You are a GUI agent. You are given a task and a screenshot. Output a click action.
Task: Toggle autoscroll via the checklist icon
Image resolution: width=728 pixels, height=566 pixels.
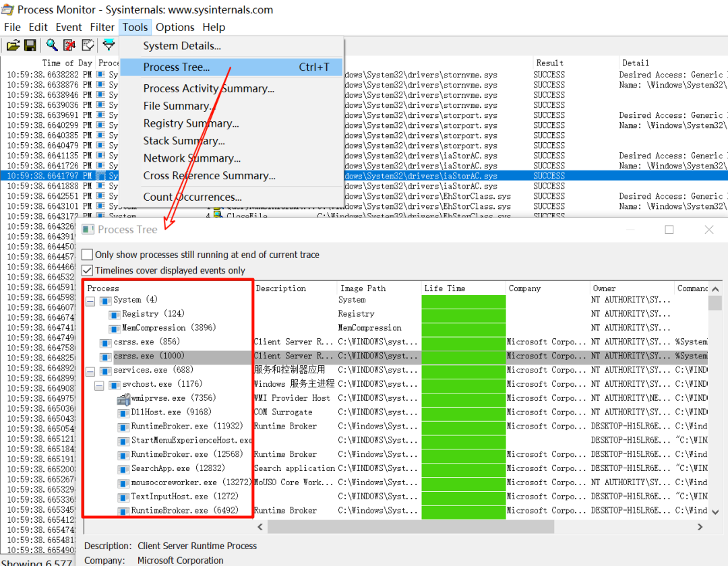click(88, 45)
